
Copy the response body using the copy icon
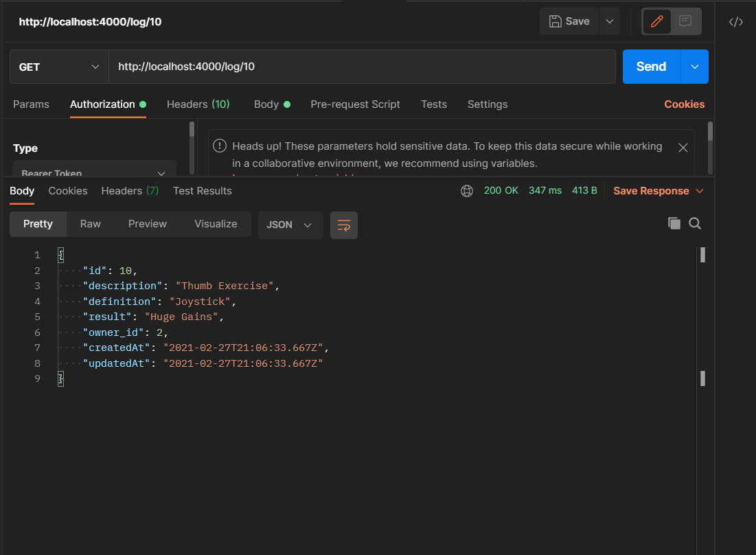click(x=674, y=223)
